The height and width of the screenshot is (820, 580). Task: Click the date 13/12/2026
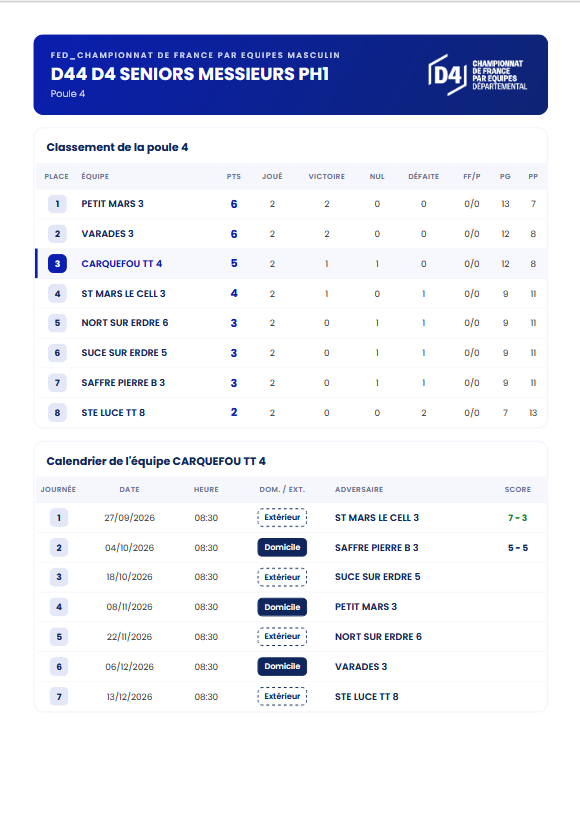click(130, 697)
